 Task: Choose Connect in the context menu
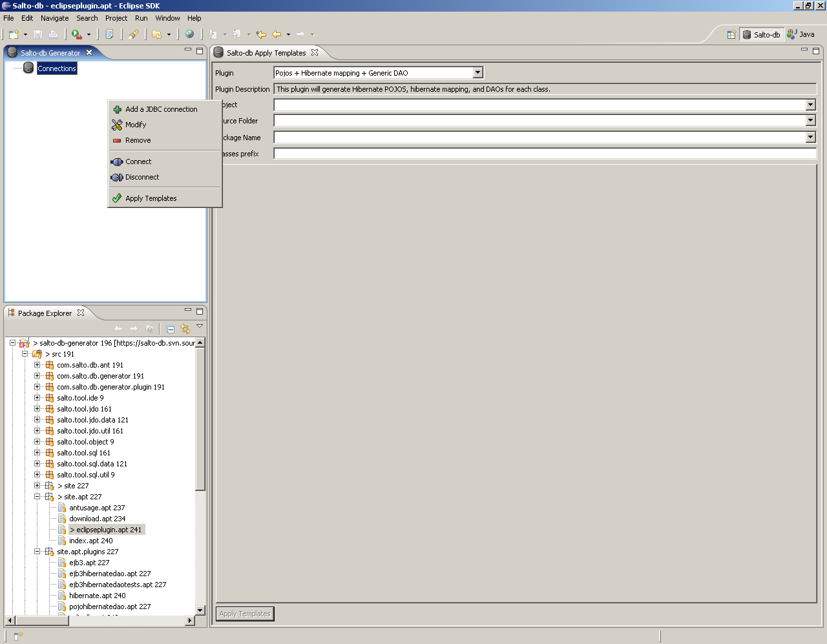165,161
